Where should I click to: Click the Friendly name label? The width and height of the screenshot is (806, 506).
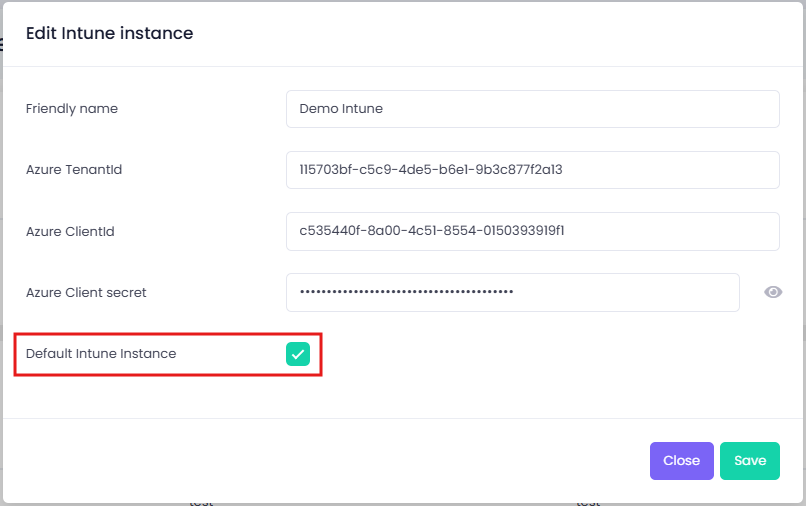tap(72, 109)
